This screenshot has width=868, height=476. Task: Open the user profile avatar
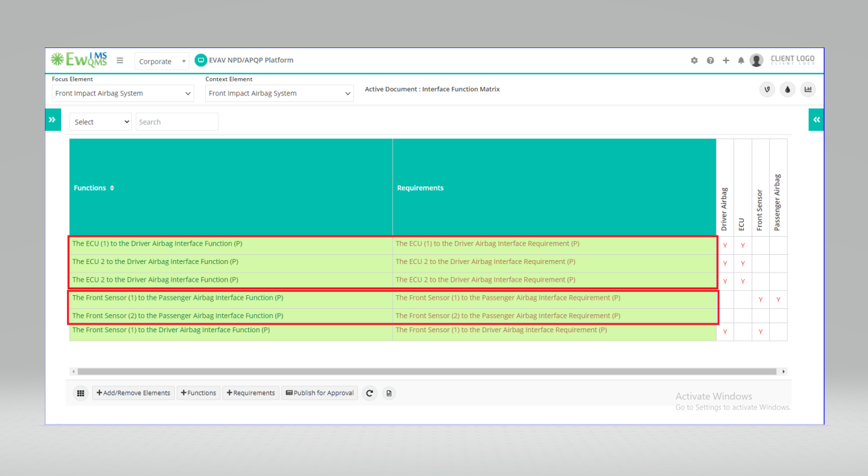tap(756, 60)
